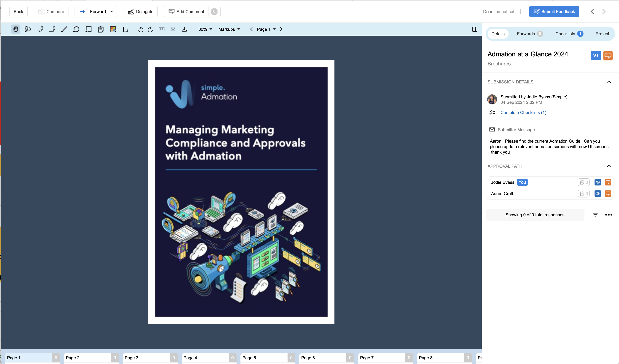Select the hand pan tool

pos(15,29)
